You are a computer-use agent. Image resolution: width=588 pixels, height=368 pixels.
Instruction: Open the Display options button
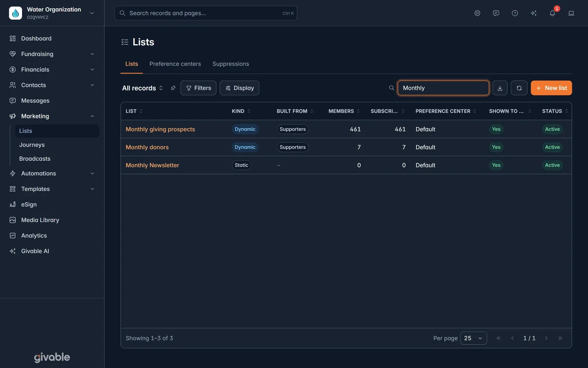pos(239,88)
